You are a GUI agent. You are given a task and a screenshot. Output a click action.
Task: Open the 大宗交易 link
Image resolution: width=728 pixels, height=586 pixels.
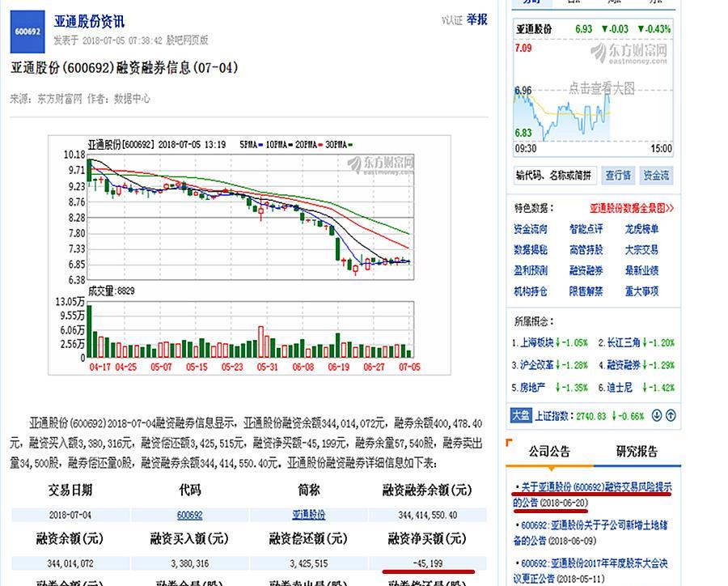pyautogui.click(x=641, y=250)
